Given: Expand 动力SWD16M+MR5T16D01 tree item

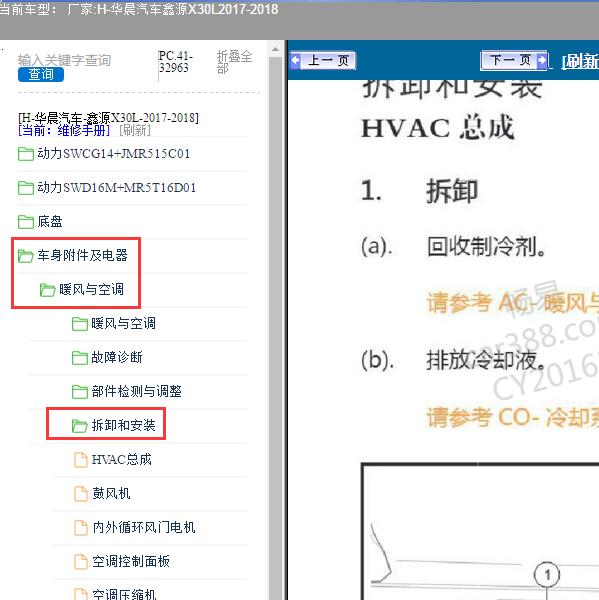Looking at the screenshot, I should 116,188.
